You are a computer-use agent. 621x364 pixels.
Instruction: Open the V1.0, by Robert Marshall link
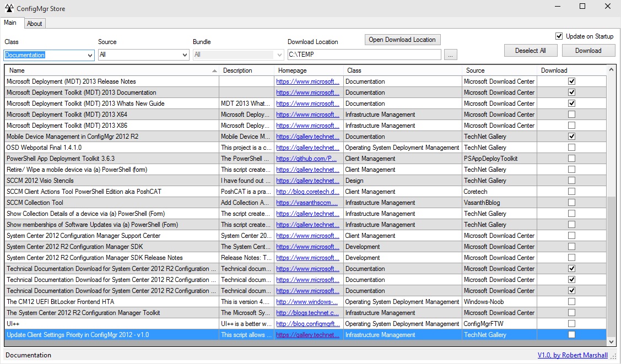coord(573,355)
